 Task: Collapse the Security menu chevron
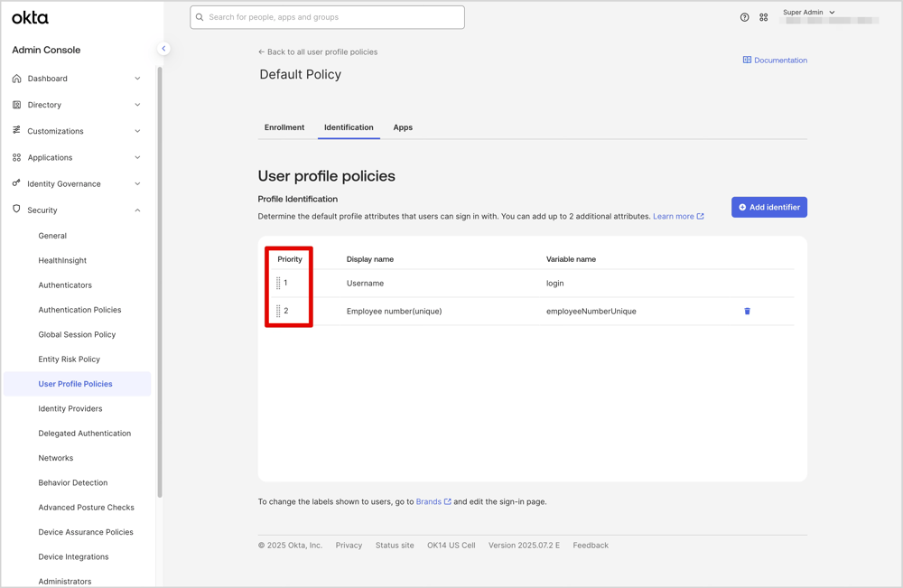pyautogui.click(x=137, y=210)
